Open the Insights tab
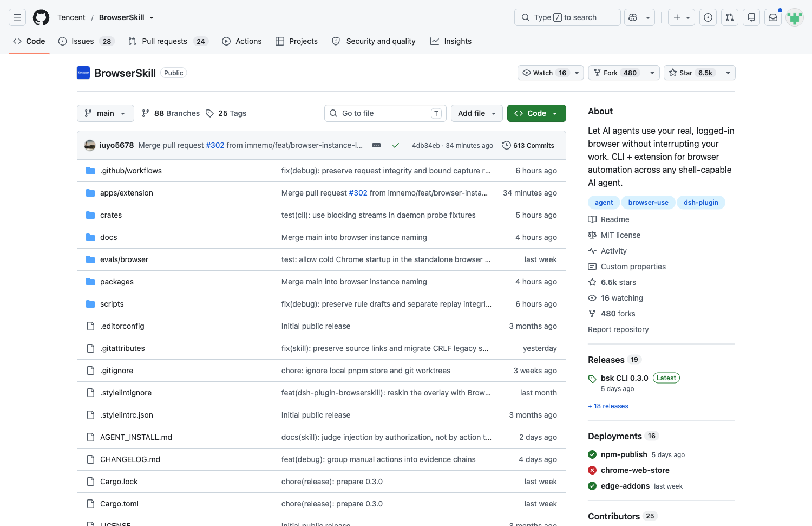The height and width of the screenshot is (526, 812). (x=451, y=41)
